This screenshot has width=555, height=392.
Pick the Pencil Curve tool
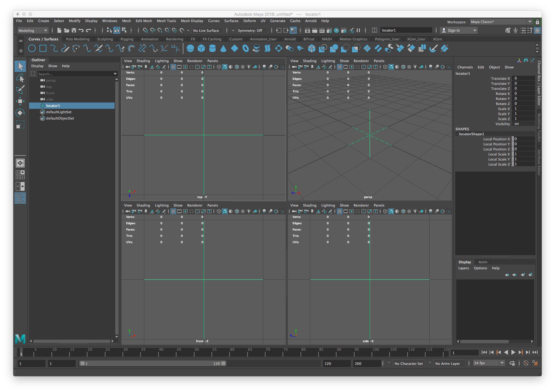click(65, 48)
